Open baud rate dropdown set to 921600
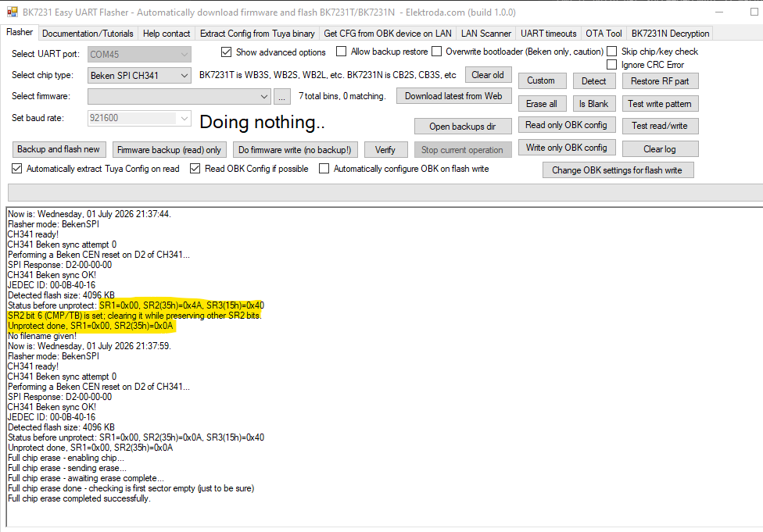 (139, 118)
